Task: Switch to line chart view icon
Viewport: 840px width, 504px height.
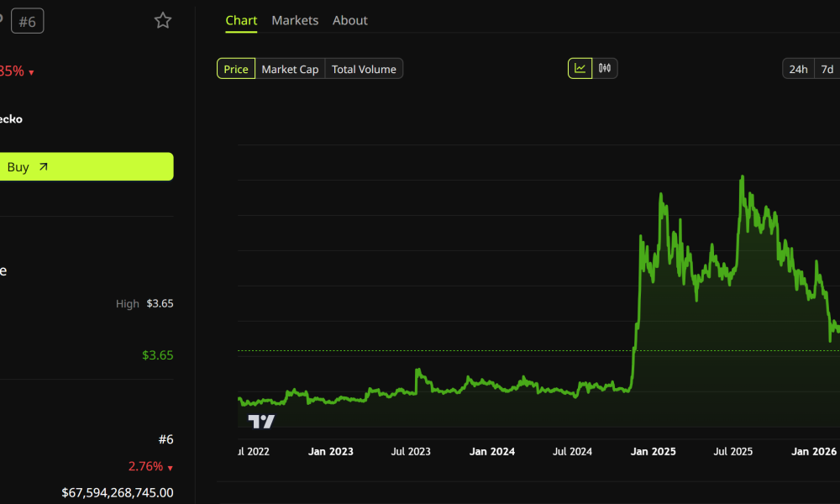Action: point(580,69)
